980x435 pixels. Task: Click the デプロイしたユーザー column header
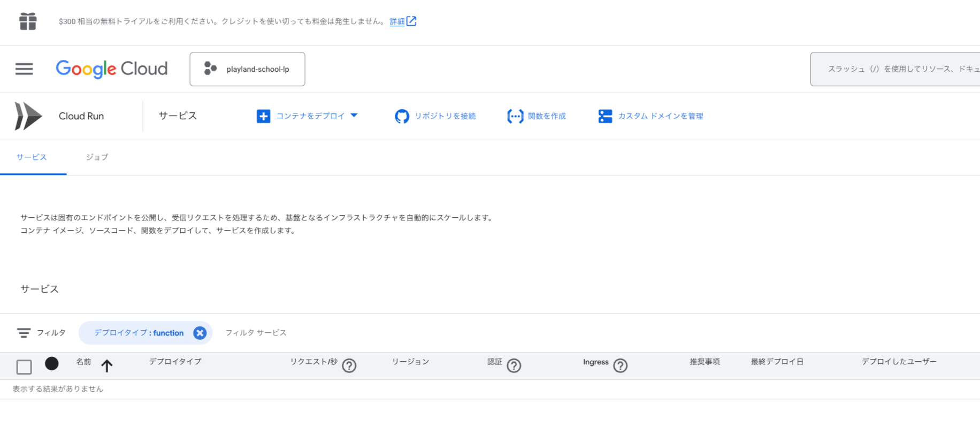899,362
